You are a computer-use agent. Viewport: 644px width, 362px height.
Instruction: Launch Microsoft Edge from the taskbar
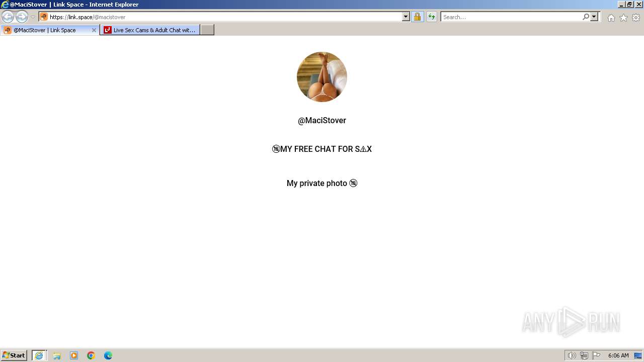point(108,355)
